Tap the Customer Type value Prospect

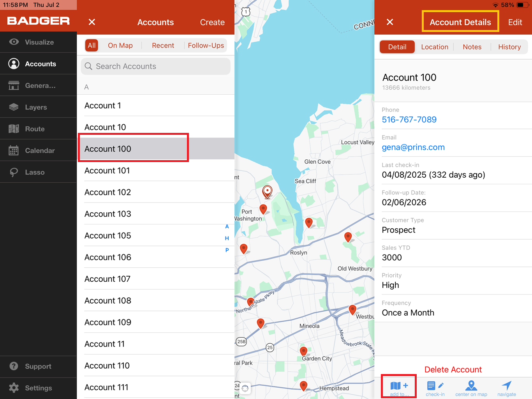coord(398,230)
